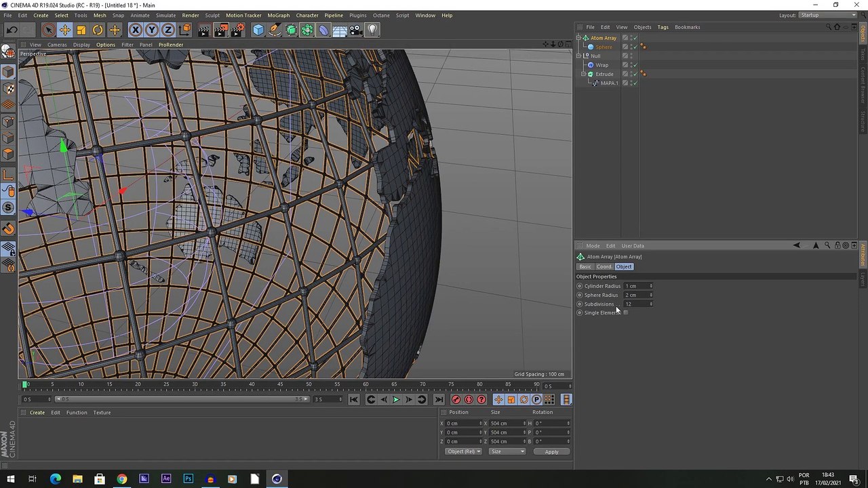Open the Array modeling objects icon

click(307, 30)
